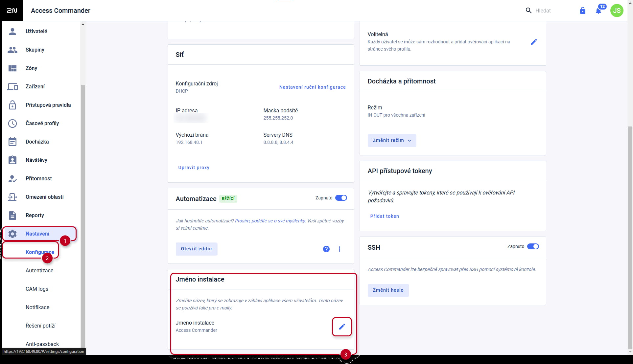Click the BĚŽÍCÍ status badge
The image size is (633, 364).
click(x=228, y=198)
